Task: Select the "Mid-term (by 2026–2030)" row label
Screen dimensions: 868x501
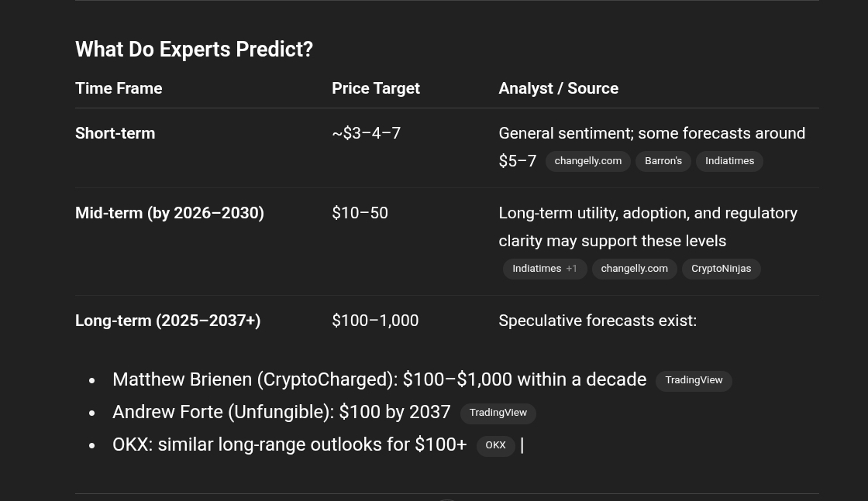Action: (170, 213)
